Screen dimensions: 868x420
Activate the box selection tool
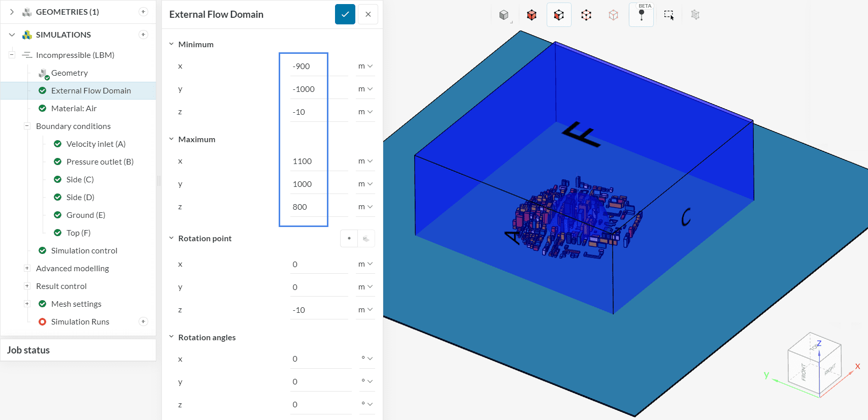(669, 15)
